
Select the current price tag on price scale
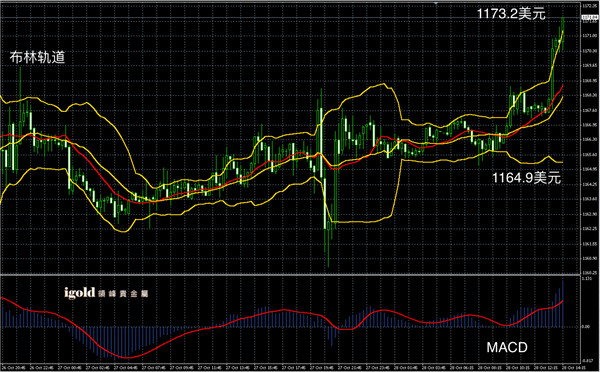(x=590, y=17)
